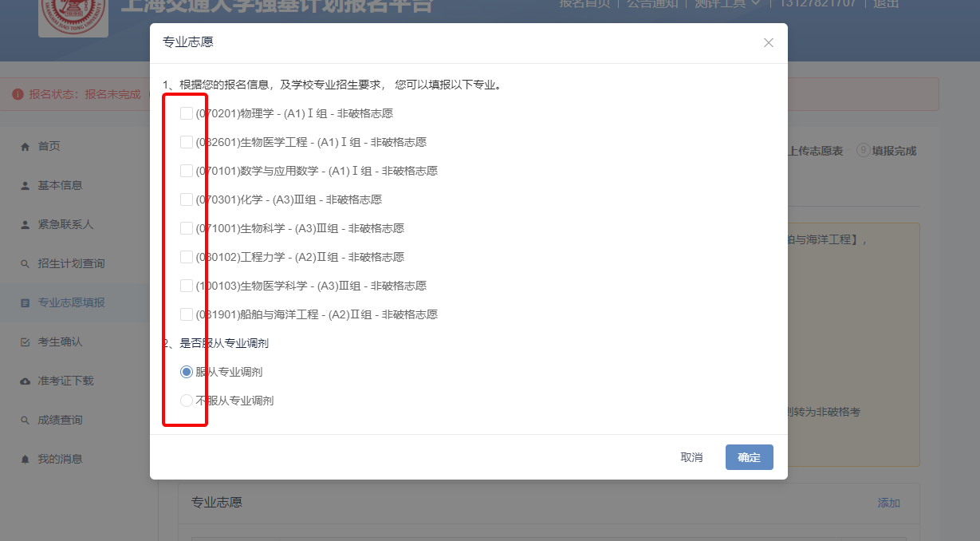
Task: Check the 物理学 (070201) major checkbox
Action: pyautogui.click(x=187, y=113)
